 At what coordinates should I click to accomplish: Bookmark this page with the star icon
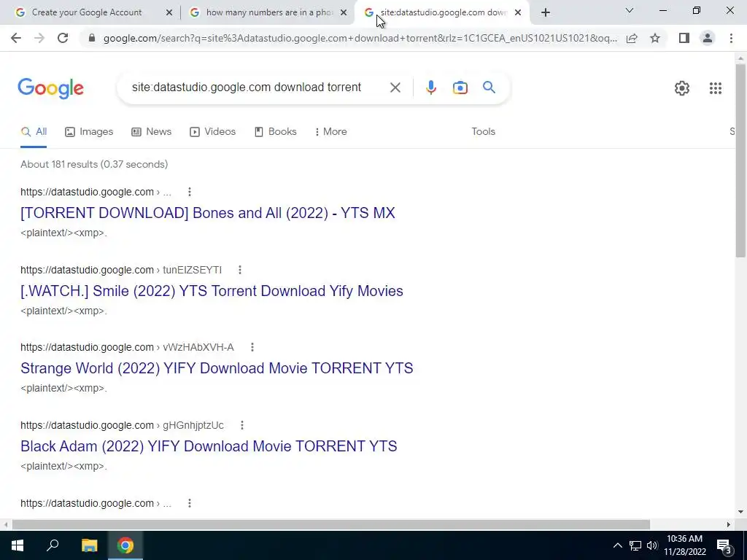(x=655, y=38)
